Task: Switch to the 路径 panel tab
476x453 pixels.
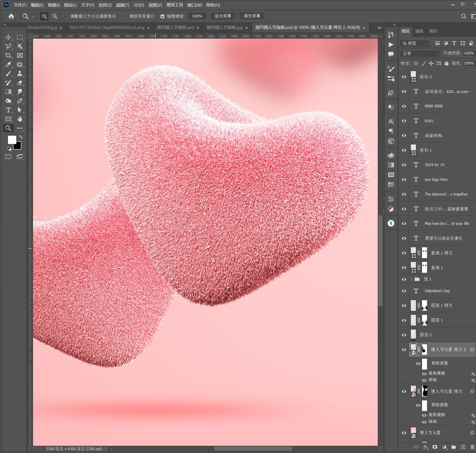Action: [433, 31]
